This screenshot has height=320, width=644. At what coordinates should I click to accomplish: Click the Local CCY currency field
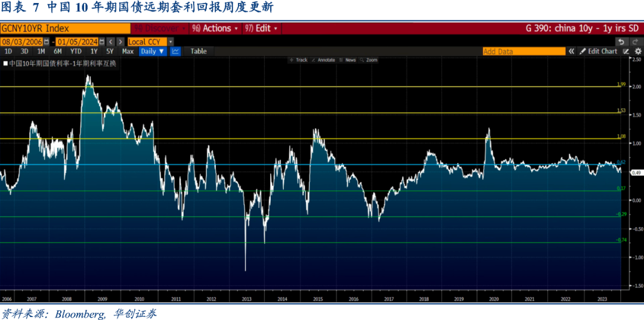click(147, 42)
